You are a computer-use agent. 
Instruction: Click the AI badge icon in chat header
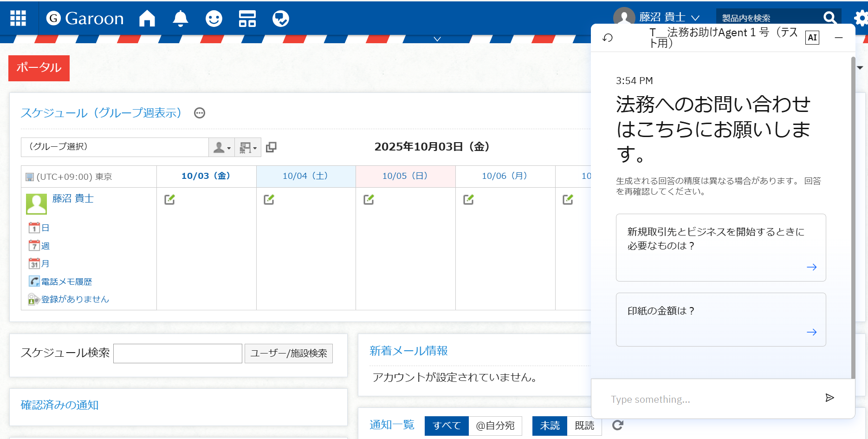coord(812,38)
